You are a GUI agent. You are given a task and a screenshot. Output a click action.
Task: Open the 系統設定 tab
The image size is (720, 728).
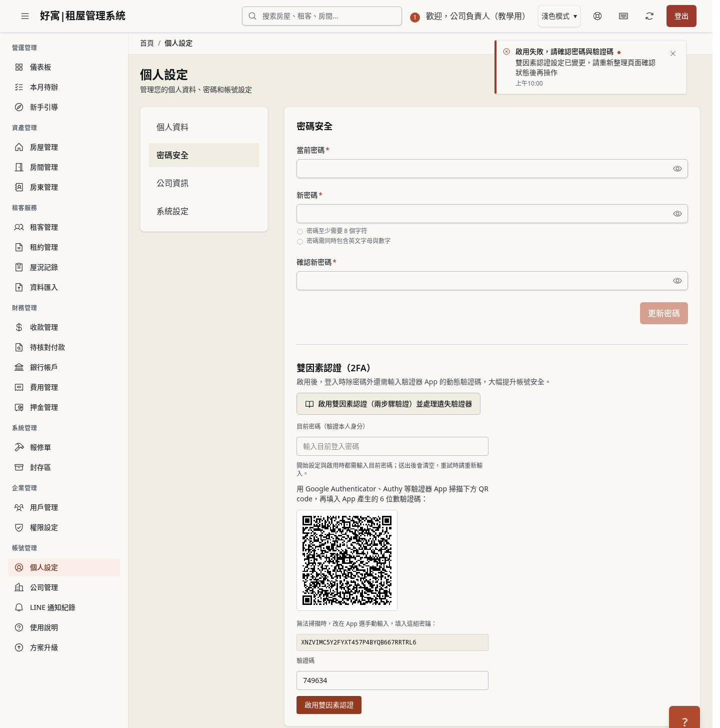pyautogui.click(x=204, y=211)
